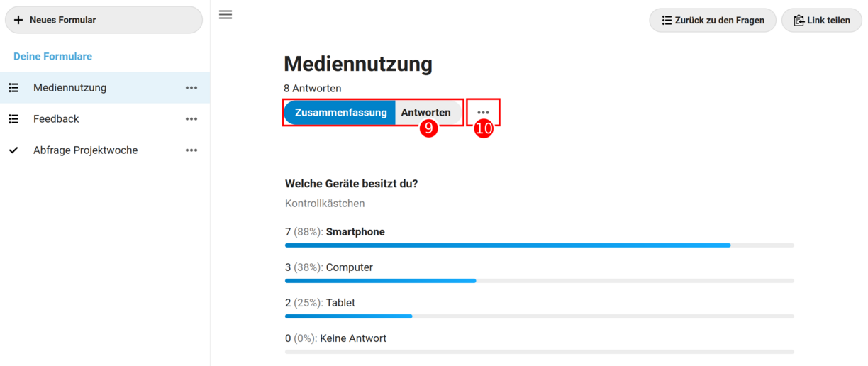Switch to the Zusammenfassung view
This screenshot has width=868, height=366.
pyautogui.click(x=340, y=113)
